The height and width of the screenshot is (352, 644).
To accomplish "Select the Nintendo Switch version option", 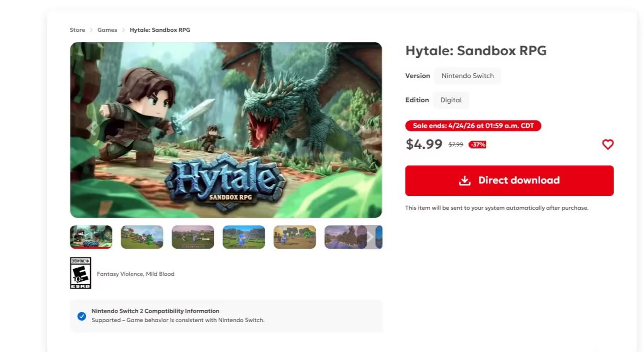I will click(x=467, y=76).
